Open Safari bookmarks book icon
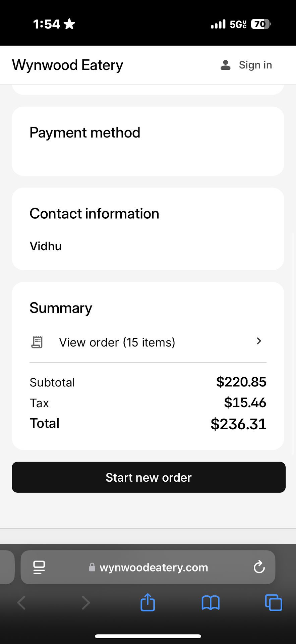296x644 pixels. pyautogui.click(x=211, y=603)
